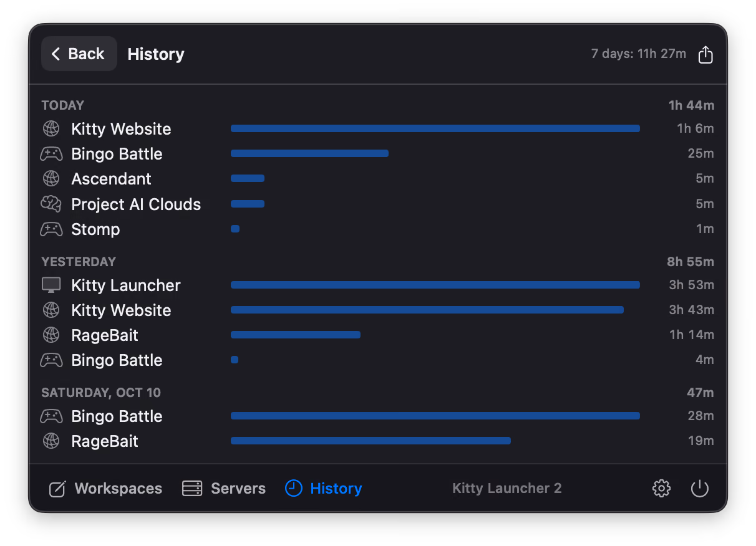
Task: Click Kitty Launcher usage bar
Action: point(435,285)
